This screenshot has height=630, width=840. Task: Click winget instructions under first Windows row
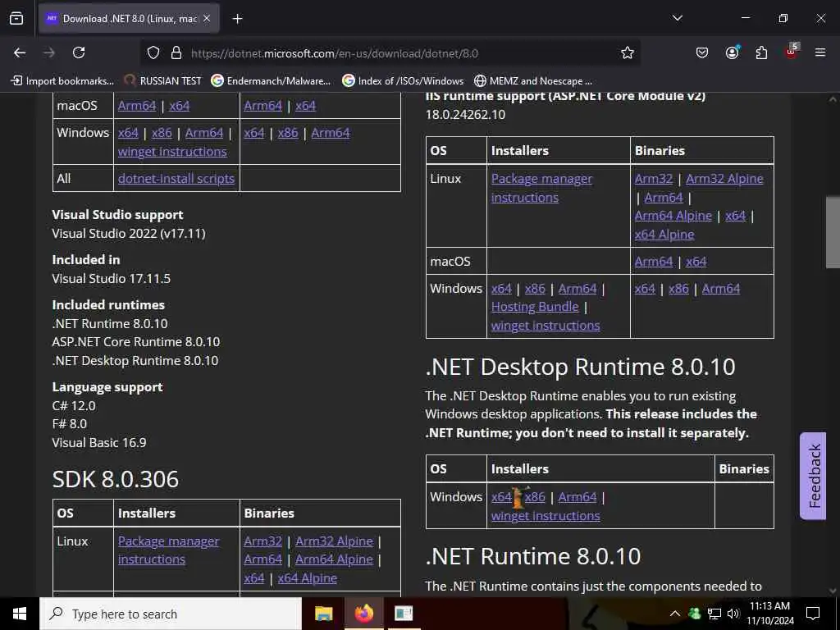(x=172, y=152)
